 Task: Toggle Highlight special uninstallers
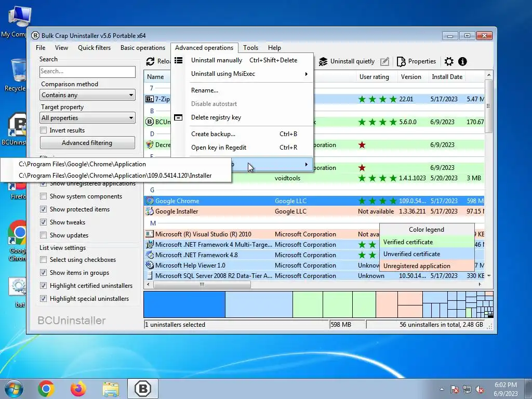point(44,299)
